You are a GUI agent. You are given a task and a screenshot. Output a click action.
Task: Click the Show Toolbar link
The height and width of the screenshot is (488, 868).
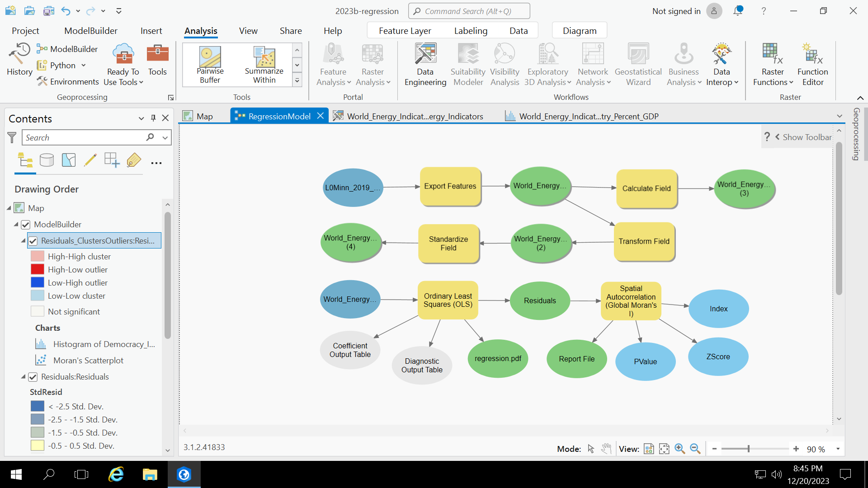(807, 136)
